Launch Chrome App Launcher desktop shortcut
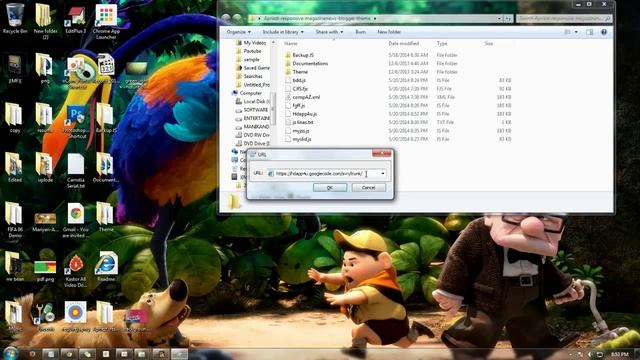Viewport: 640px width, 360px height. click(x=106, y=21)
